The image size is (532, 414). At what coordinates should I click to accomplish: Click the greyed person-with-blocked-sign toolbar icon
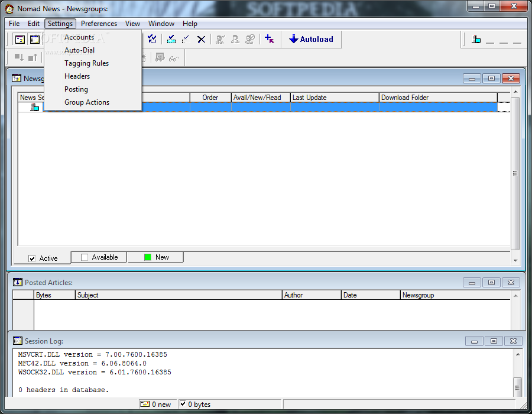[x=250, y=40]
